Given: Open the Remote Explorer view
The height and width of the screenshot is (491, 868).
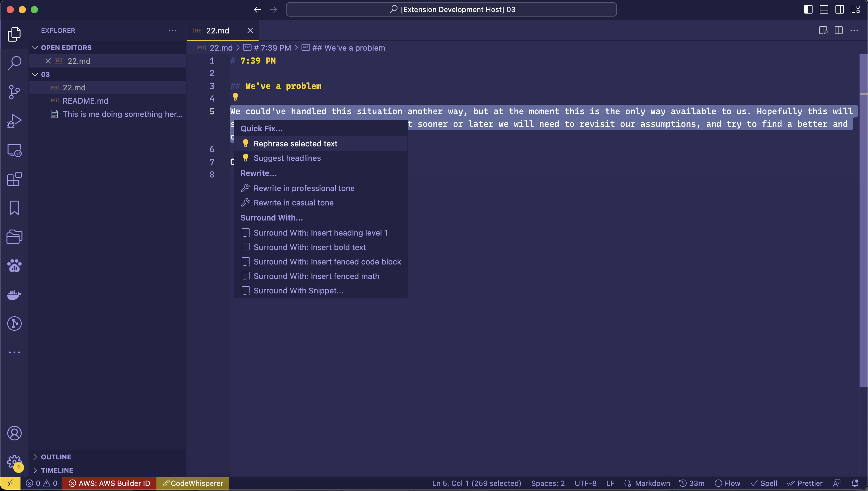Looking at the screenshot, I should [x=14, y=150].
